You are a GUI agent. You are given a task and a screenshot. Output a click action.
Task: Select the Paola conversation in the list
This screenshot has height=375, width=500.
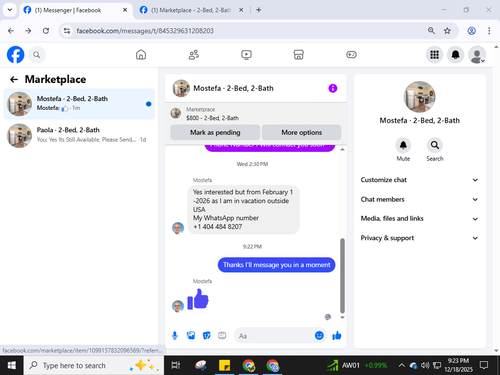(79, 135)
